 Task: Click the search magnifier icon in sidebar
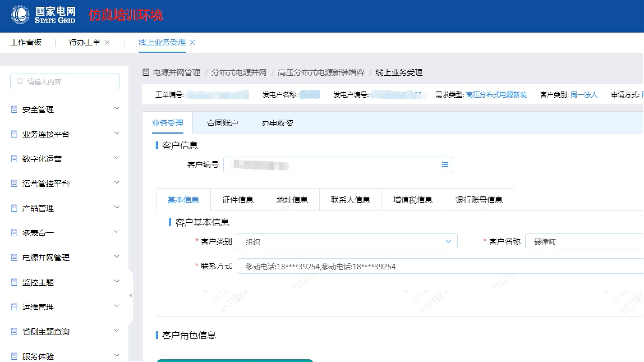point(20,81)
